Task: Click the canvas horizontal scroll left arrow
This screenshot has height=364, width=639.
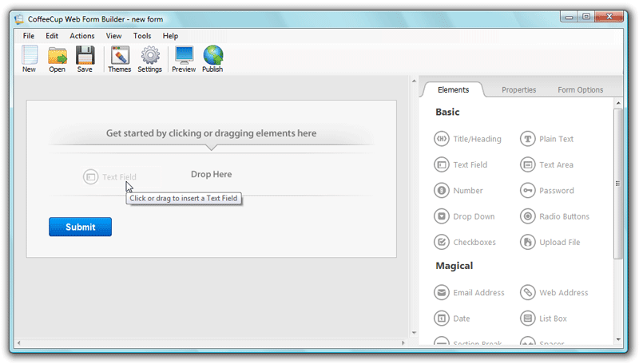Action: pyautogui.click(x=18, y=342)
